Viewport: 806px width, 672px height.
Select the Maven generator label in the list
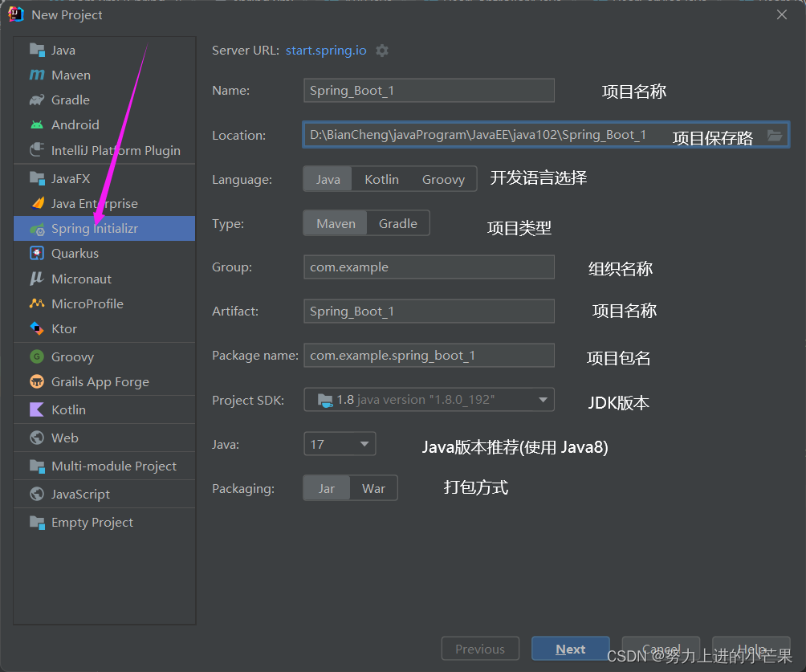point(71,75)
